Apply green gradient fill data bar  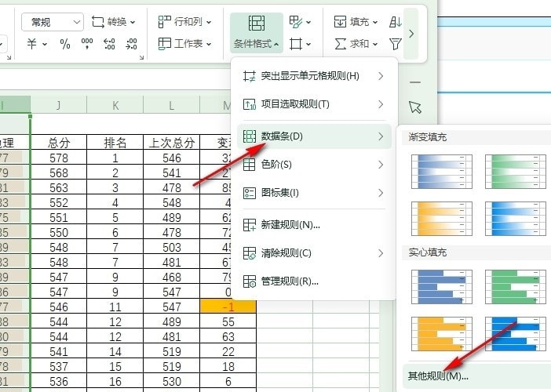point(516,172)
